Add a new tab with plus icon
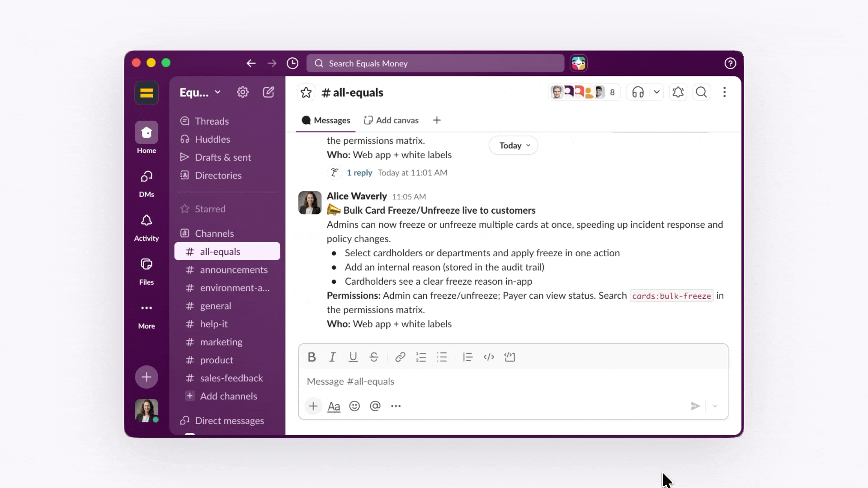This screenshot has width=868, height=488. (x=437, y=120)
